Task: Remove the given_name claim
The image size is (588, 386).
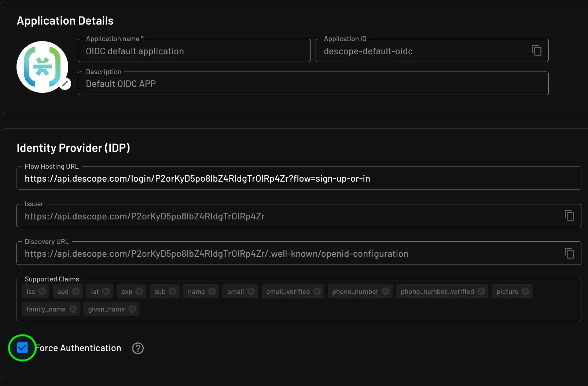Action: [132, 309]
